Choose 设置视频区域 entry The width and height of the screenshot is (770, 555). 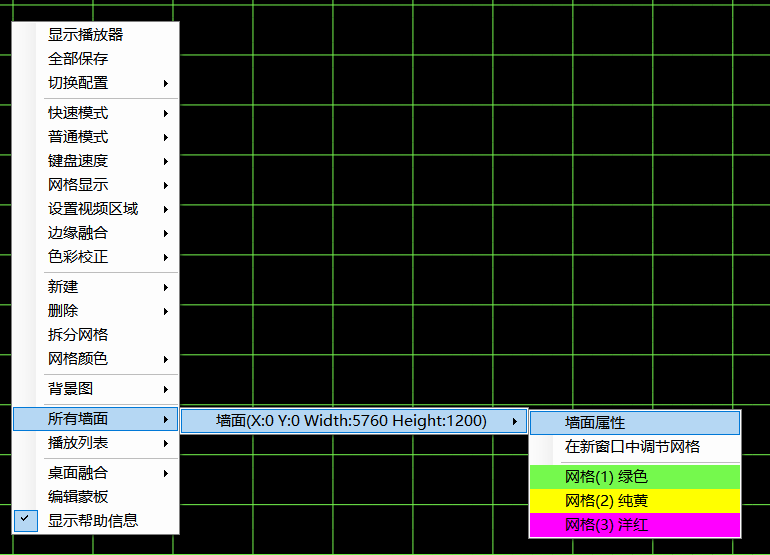pyautogui.click(x=93, y=209)
